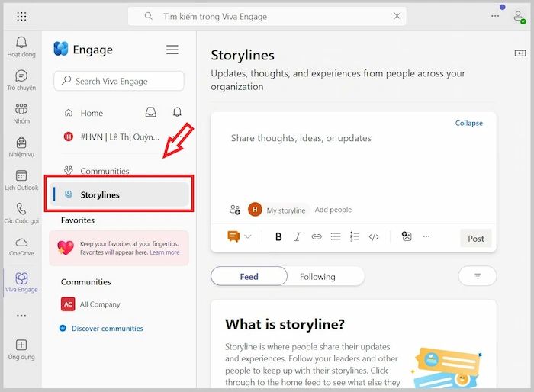Click the discussion post type icon
This screenshot has width=534, height=392.
[233, 236]
